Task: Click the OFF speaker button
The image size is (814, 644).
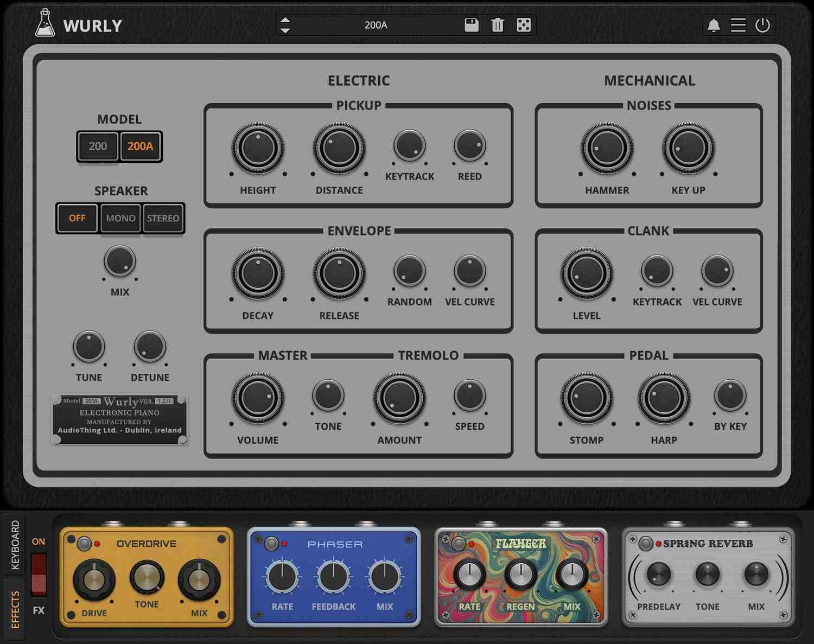Action: 77,218
